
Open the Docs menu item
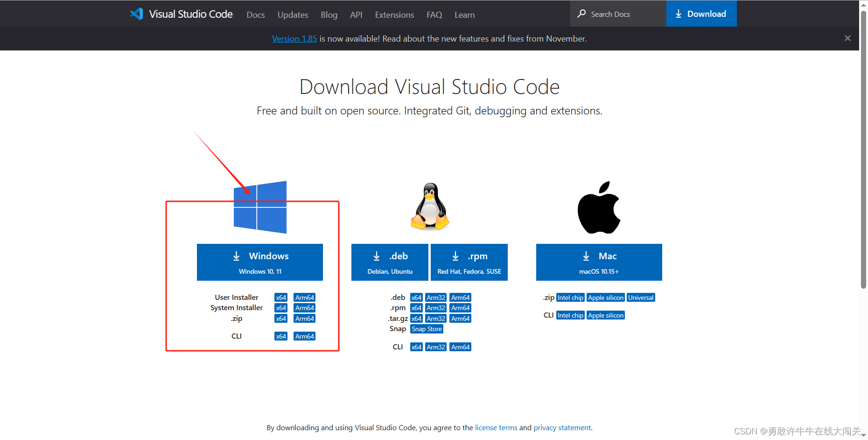256,15
